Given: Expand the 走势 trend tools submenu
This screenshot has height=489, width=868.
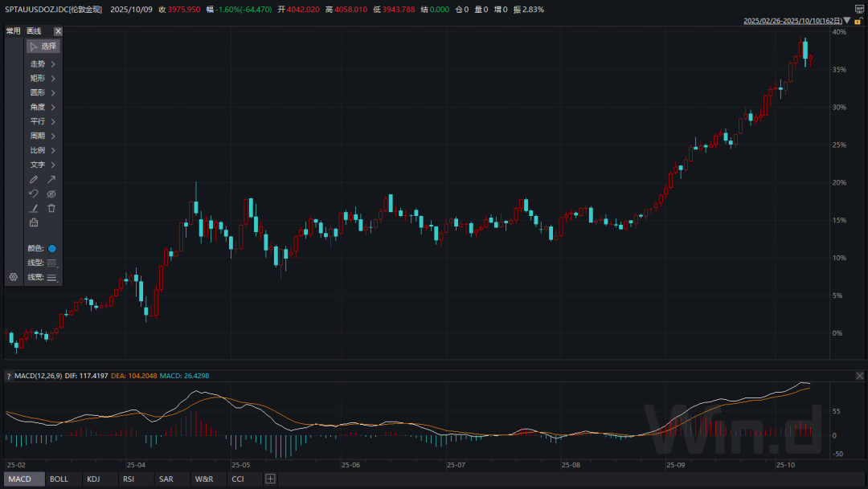Looking at the screenshot, I should (43, 63).
